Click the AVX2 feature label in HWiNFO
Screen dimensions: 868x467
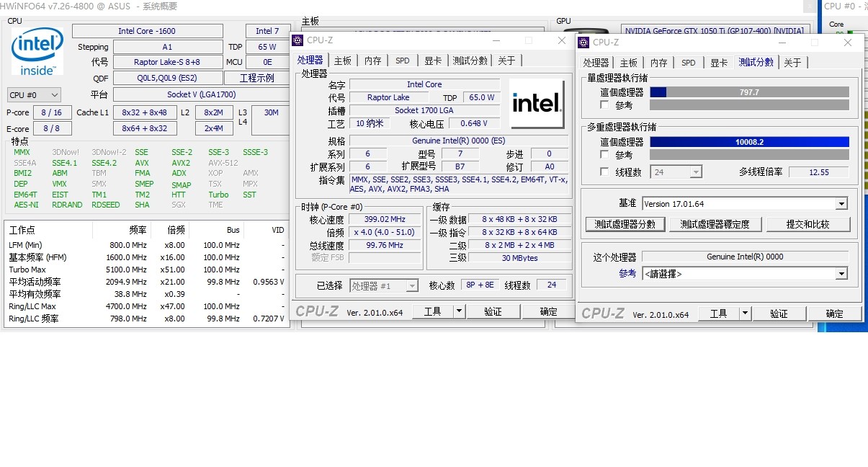coord(181,163)
